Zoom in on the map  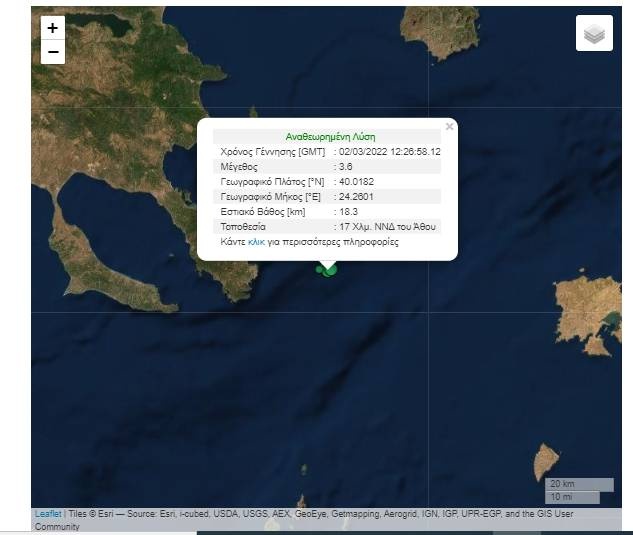click(53, 28)
